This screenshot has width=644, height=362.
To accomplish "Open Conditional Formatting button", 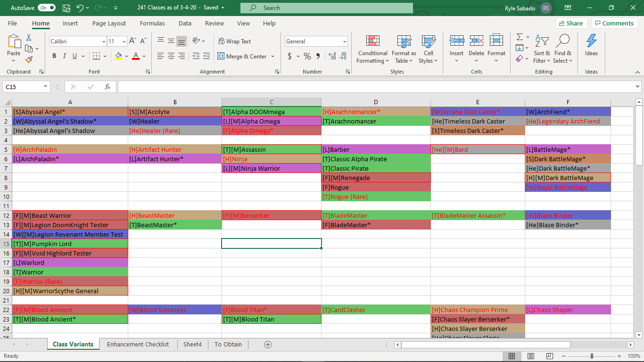I will pyautogui.click(x=372, y=49).
